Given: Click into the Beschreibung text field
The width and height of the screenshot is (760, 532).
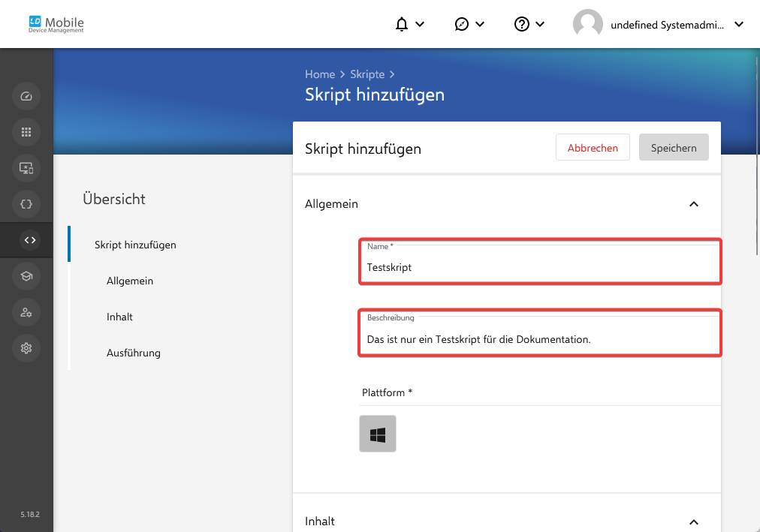Looking at the screenshot, I should click(539, 339).
